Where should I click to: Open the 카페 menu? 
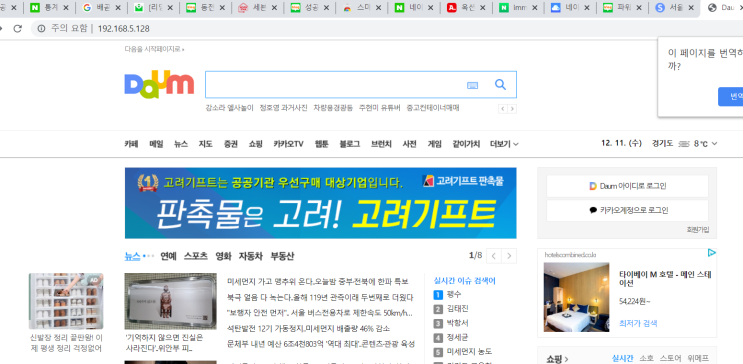(131, 144)
